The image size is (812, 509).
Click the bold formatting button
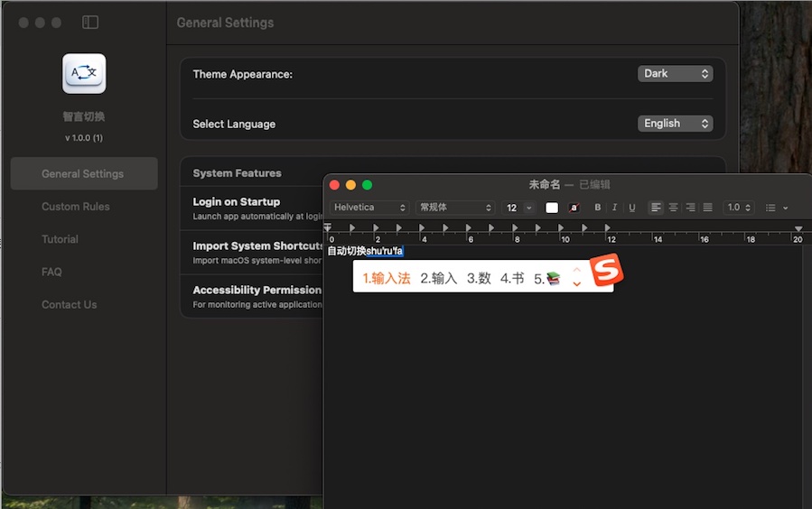point(597,208)
